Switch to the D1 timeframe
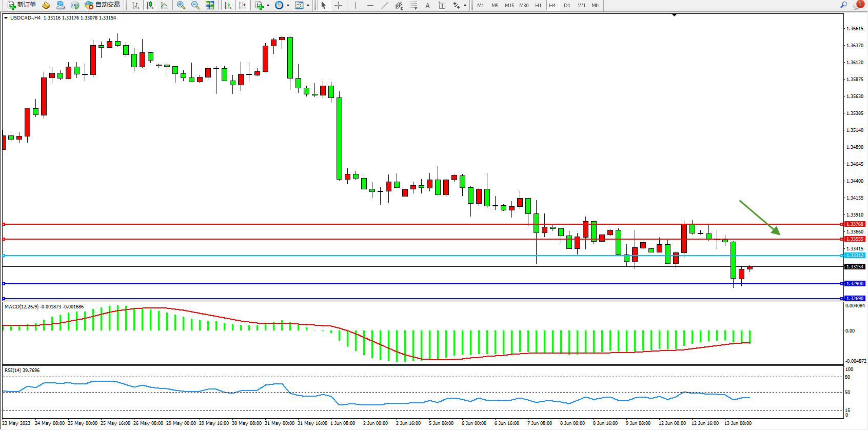Image resolution: width=868 pixels, height=430 pixels. [567, 5]
